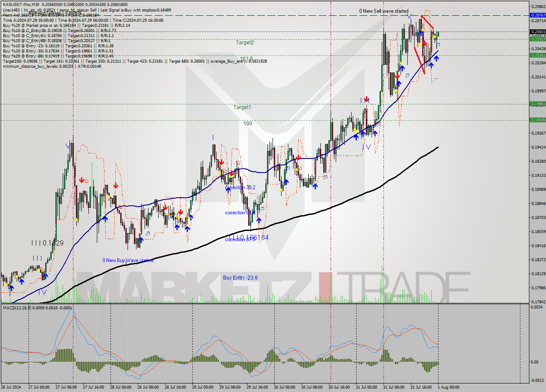Viewport: 546px width, 392px height.
Task: Click the green 0.20527 price tag
Action: pos(537,39)
